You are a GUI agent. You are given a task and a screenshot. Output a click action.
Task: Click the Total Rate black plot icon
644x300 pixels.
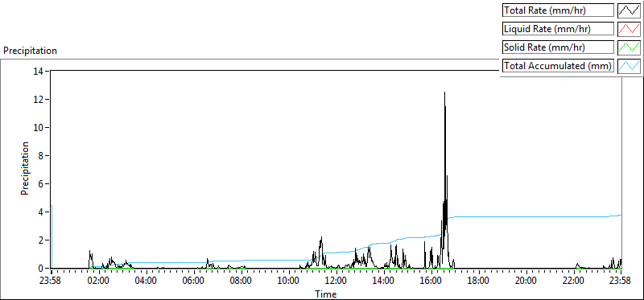point(630,10)
